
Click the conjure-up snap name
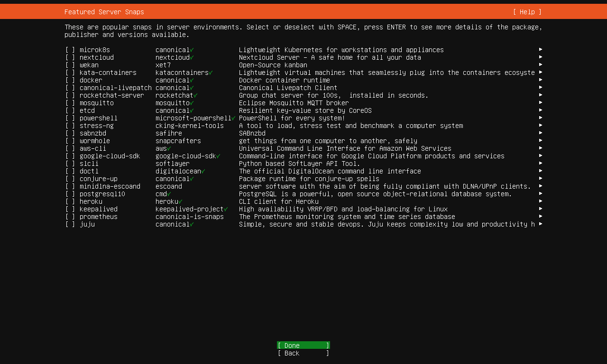99,179
